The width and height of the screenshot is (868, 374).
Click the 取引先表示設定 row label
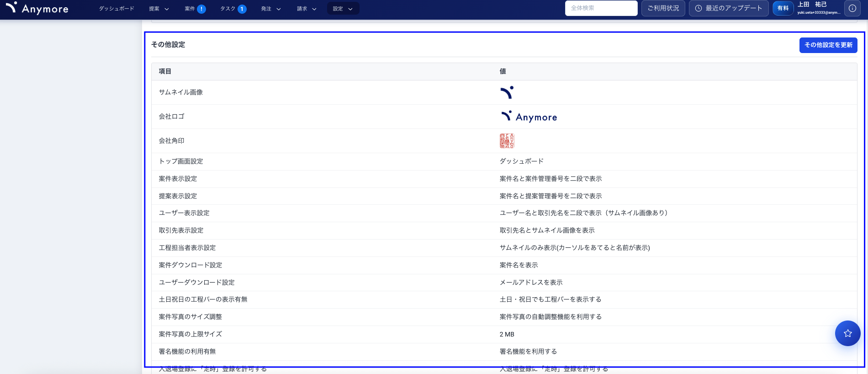(x=181, y=230)
